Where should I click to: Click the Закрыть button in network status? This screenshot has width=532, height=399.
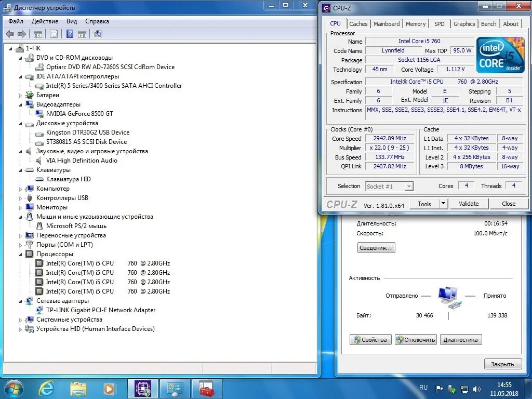(502, 364)
